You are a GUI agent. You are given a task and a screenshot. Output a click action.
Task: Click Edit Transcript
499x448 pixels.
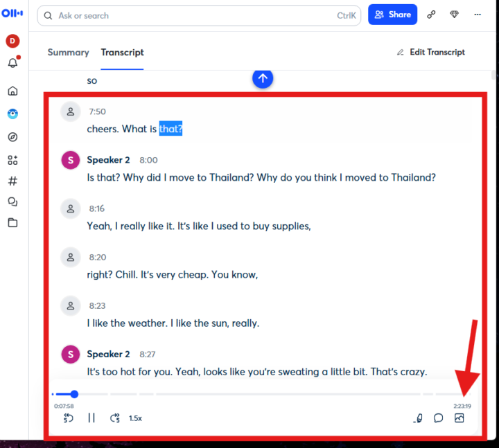431,52
